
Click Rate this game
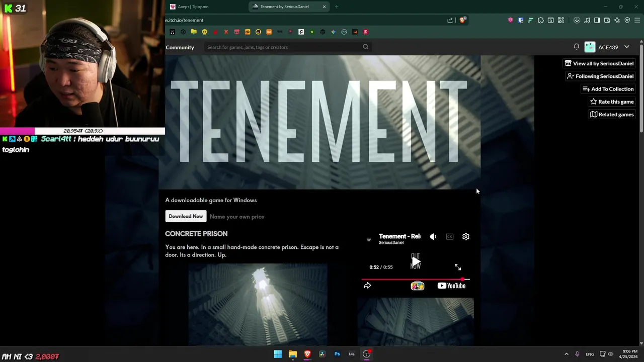pos(611,102)
